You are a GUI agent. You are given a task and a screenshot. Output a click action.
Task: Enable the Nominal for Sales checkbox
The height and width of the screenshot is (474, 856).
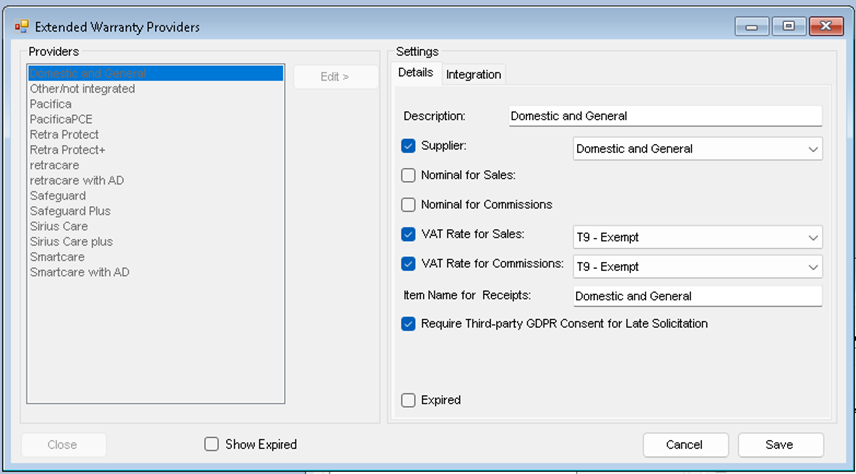click(408, 176)
